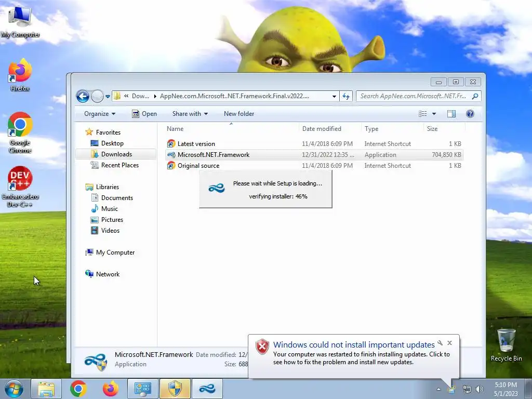
Task: Click the details pane .NET Framework icon
Action: coord(96,361)
